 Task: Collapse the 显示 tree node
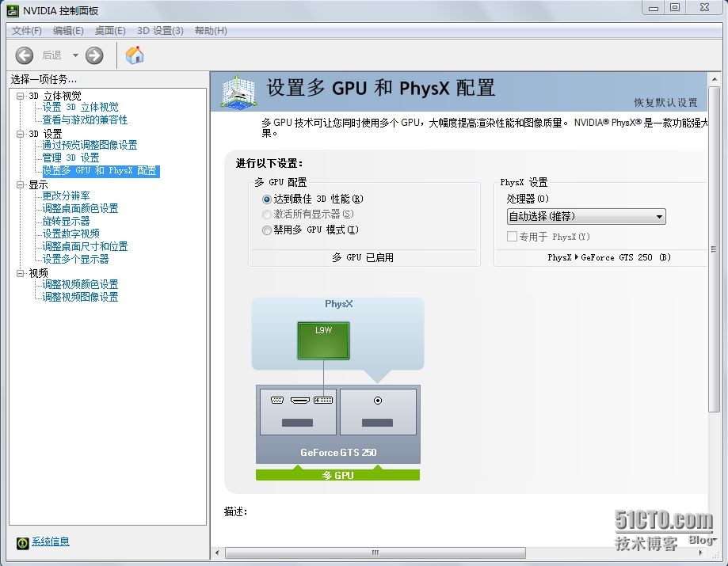21,184
